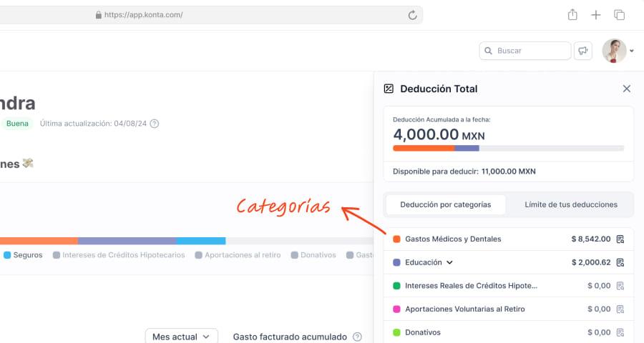This screenshot has width=644, height=343.
Task: Open the Gastos Médicos y Dentales invoice detail icon
Action: pos(620,239)
